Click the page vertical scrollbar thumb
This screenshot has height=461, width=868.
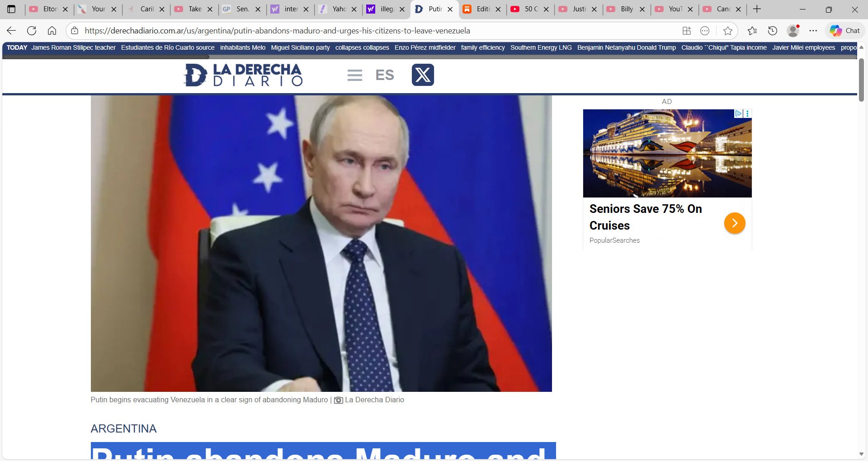pyautogui.click(x=861, y=80)
